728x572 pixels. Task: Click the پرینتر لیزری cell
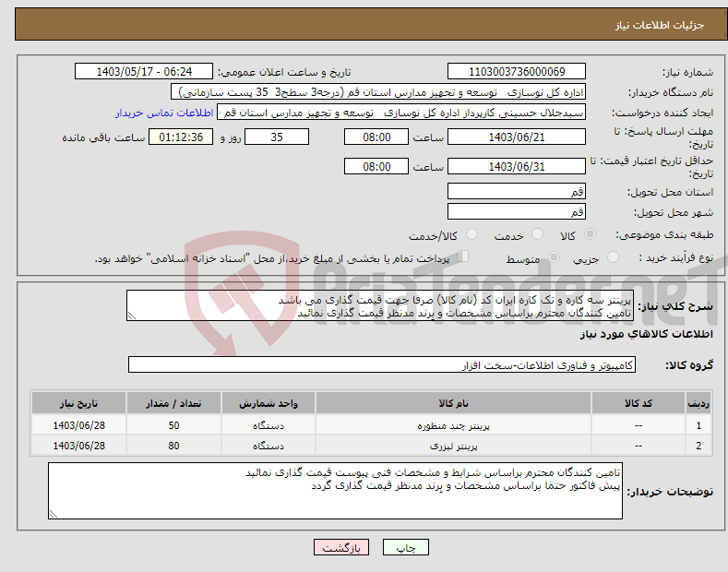(x=453, y=446)
